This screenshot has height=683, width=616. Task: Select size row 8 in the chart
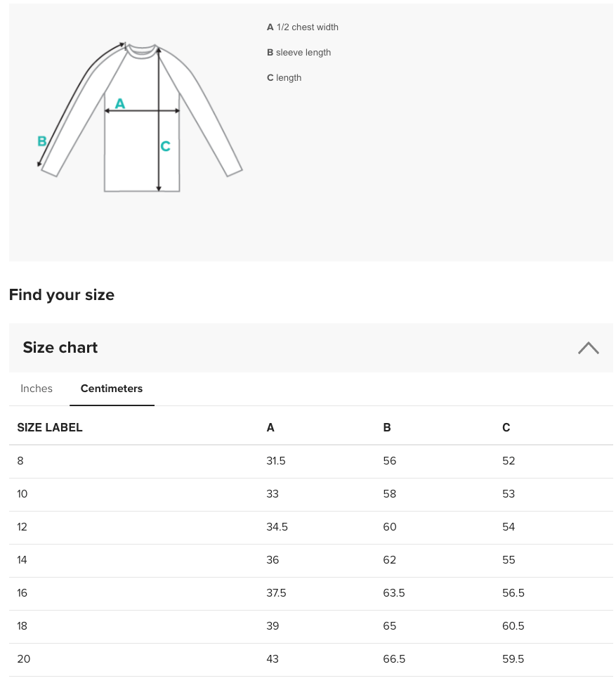point(20,461)
